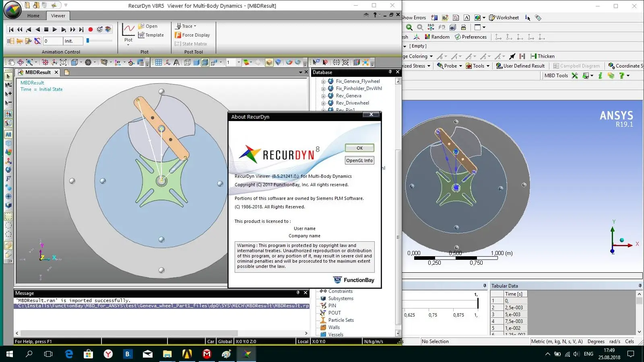The height and width of the screenshot is (362, 644).
Task: Open ANSYS Preferences
Action: pyautogui.click(x=471, y=37)
